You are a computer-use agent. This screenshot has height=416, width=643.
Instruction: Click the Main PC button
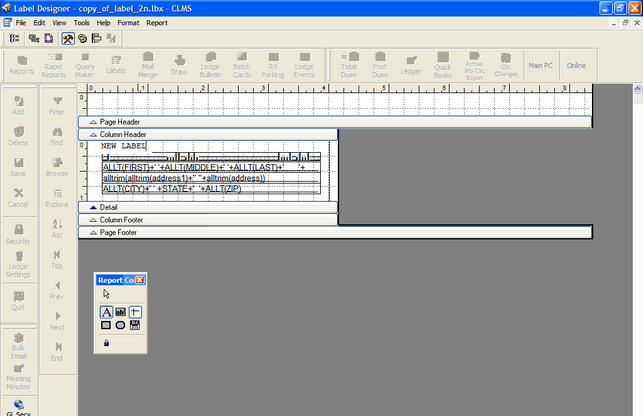click(540, 65)
